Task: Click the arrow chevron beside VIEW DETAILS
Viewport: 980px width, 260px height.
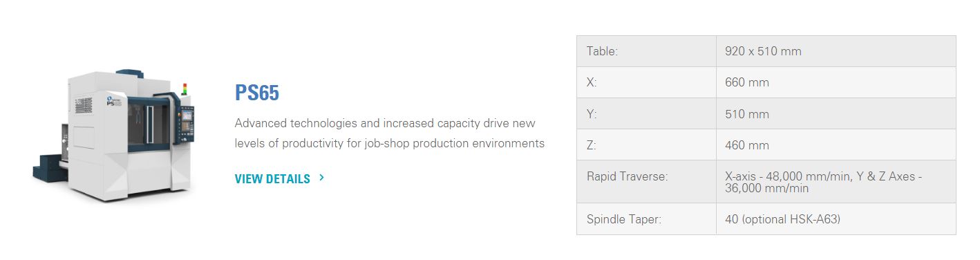Action: [321, 178]
